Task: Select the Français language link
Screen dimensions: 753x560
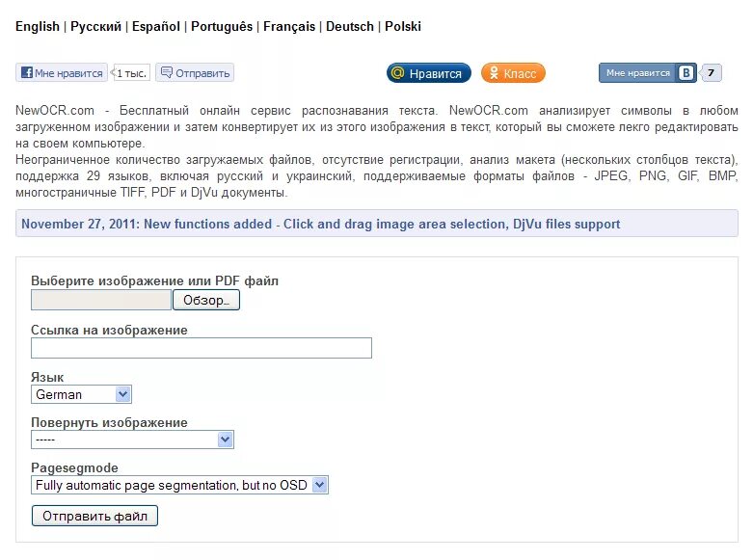Action: pos(289,26)
